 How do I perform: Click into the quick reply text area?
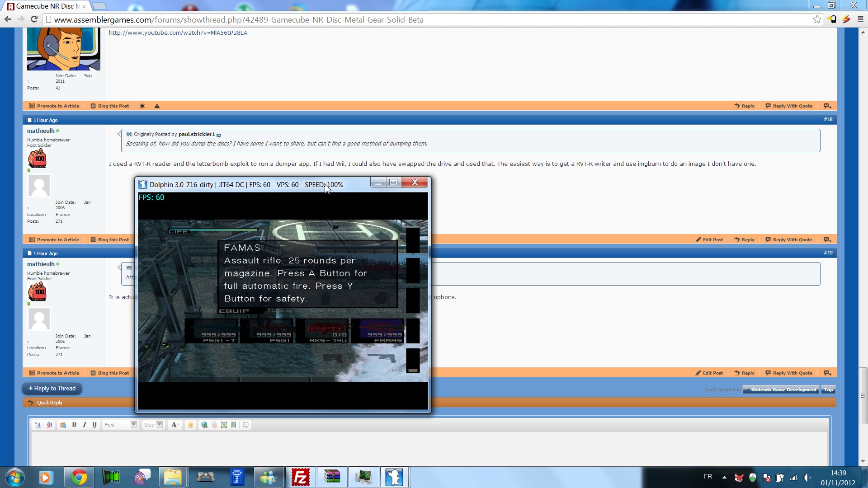pyautogui.click(x=429, y=449)
